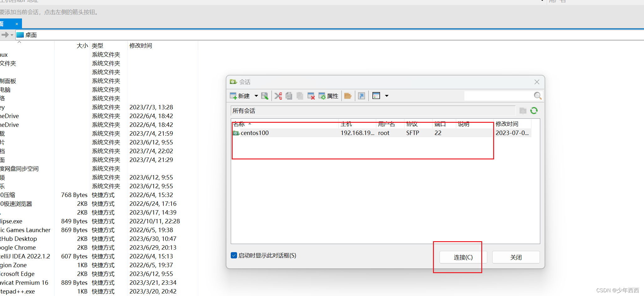
Task: Refresh the session list with green arrows icon
Action: tap(534, 111)
